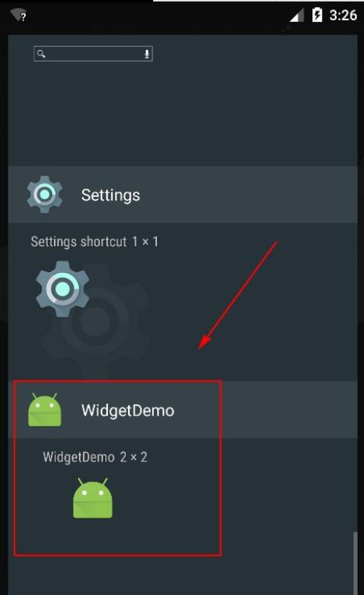
Task: Select the WidgetDemo section title
Action: point(128,410)
